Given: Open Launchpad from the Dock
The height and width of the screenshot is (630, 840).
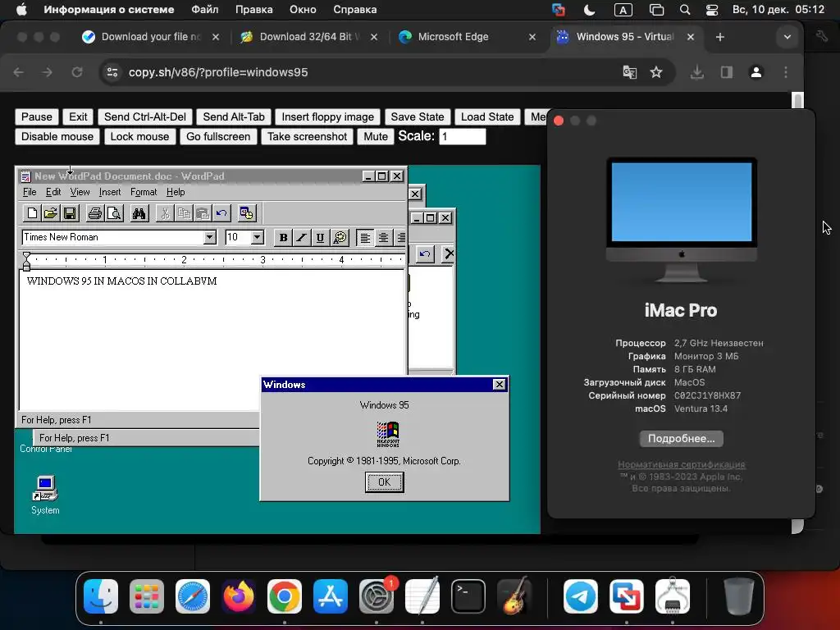Looking at the screenshot, I should pyautogui.click(x=147, y=596).
